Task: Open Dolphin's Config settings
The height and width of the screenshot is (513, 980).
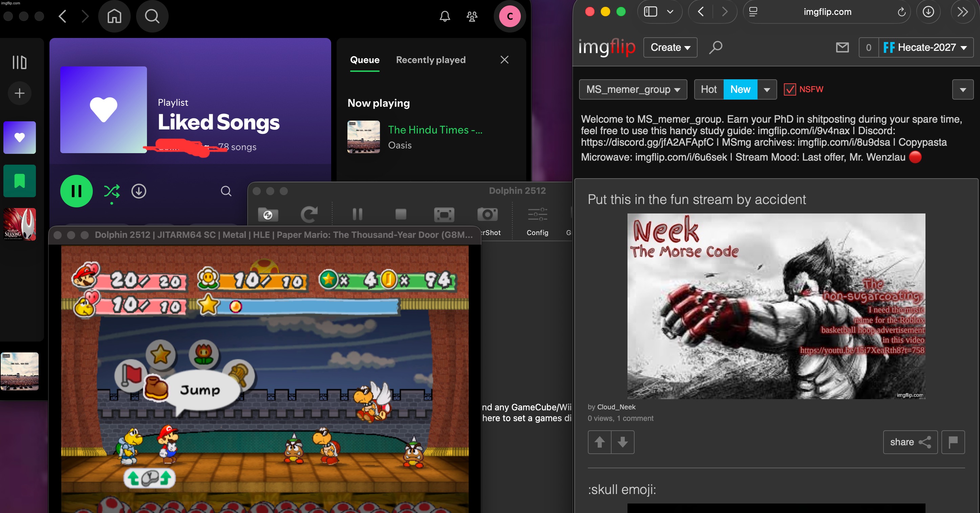Action: click(x=536, y=214)
